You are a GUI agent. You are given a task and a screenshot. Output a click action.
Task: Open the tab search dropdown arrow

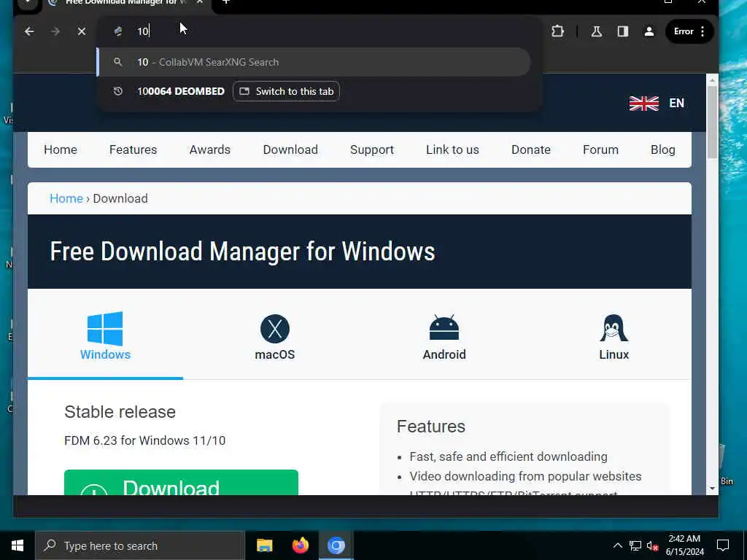point(28,3)
